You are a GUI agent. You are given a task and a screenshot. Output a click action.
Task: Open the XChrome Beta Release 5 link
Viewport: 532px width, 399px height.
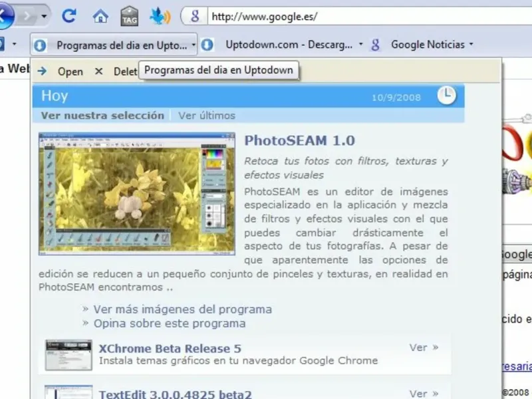170,348
